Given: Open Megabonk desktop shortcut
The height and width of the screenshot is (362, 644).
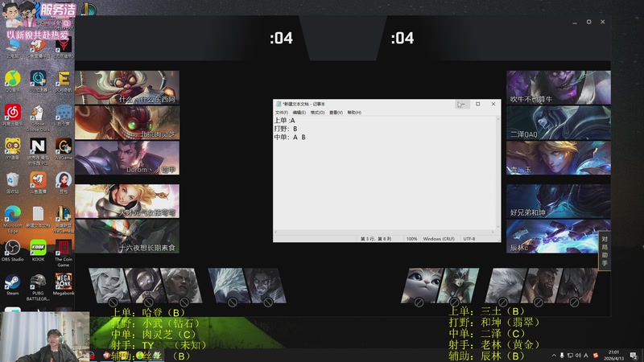Looking at the screenshot, I should tap(64, 285).
